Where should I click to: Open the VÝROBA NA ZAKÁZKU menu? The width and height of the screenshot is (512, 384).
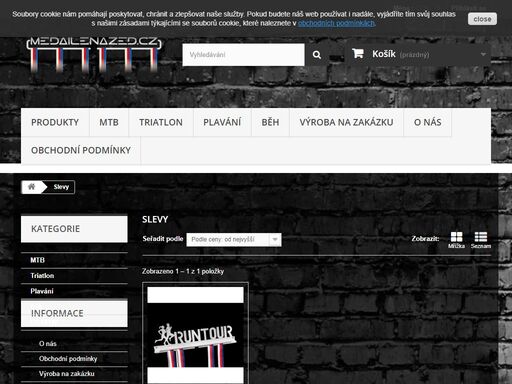(346, 122)
